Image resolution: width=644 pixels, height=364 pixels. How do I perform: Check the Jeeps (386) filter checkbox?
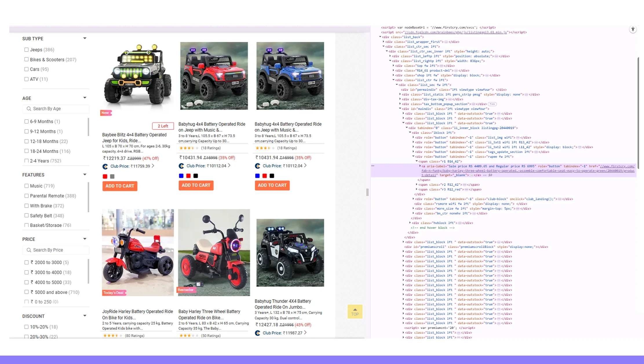(x=26, y=50)
